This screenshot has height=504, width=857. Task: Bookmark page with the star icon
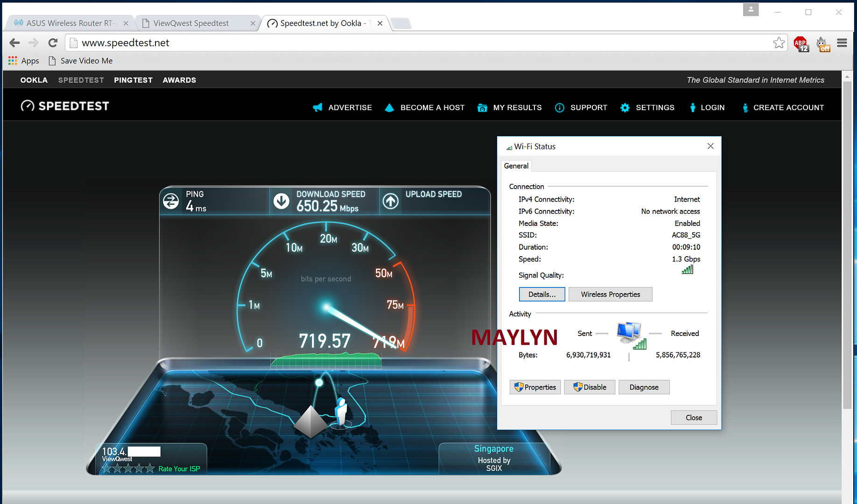pos(779,43)
